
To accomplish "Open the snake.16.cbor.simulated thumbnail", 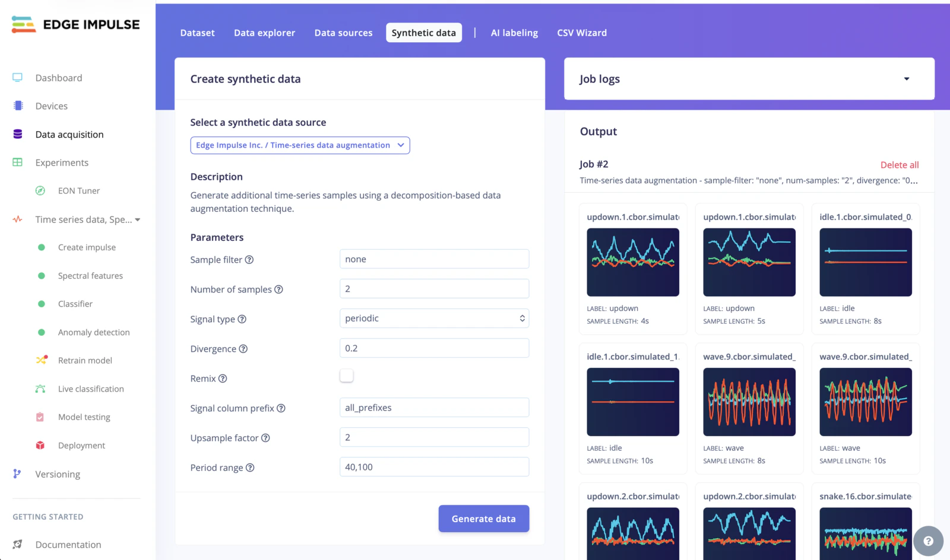I will [866, 533].
